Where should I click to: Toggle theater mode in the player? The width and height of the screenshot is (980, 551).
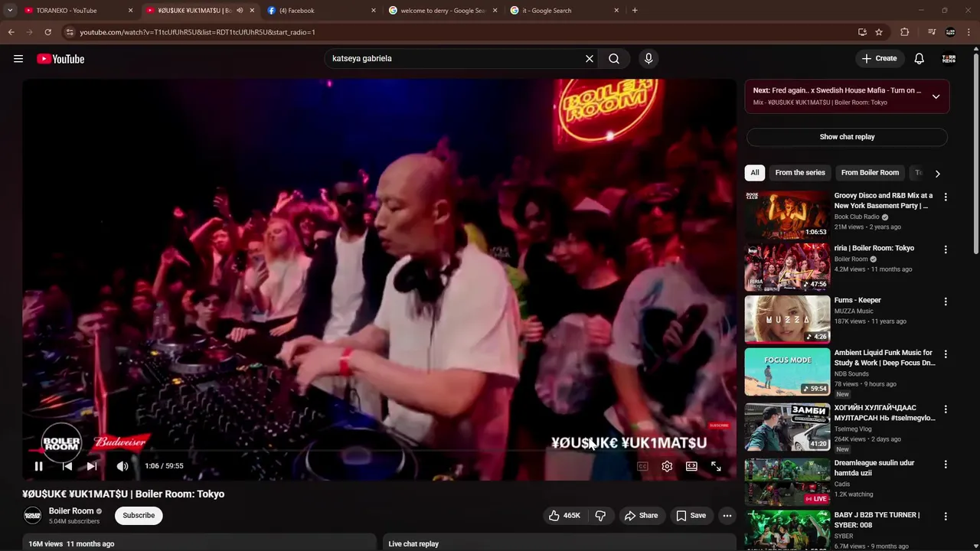(x=691, y=466)
